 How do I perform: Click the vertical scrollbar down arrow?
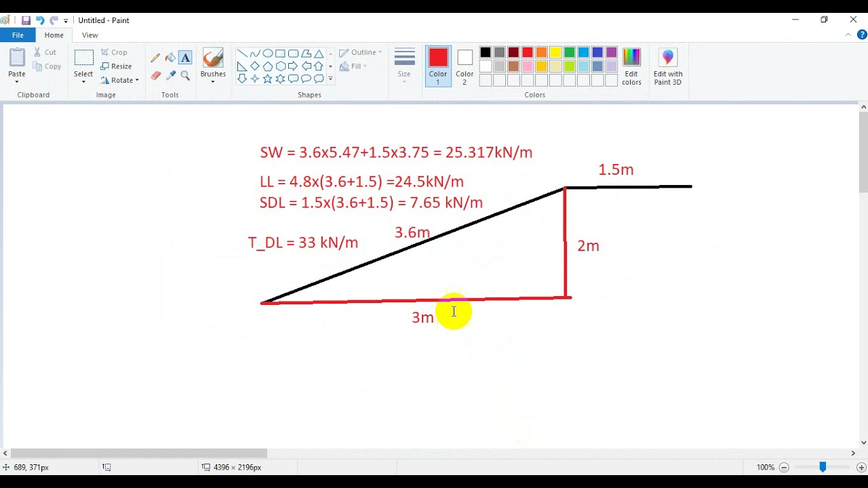point(863,443)
